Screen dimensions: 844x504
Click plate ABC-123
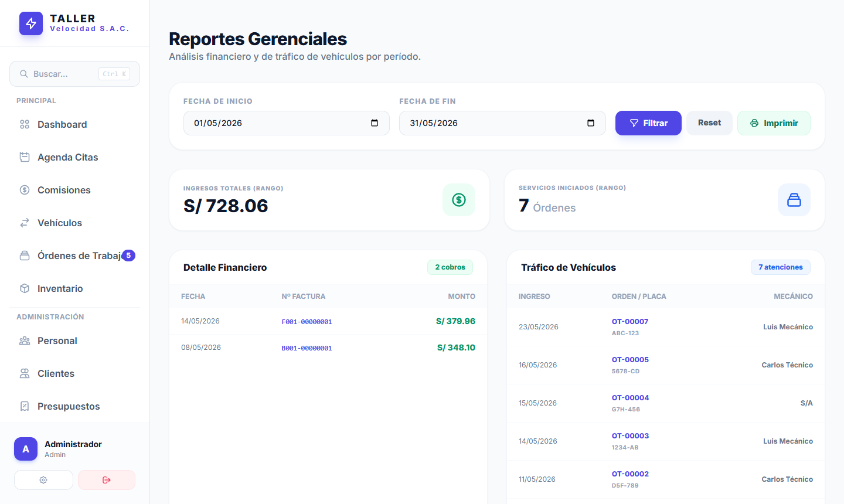tap(625, 333)
